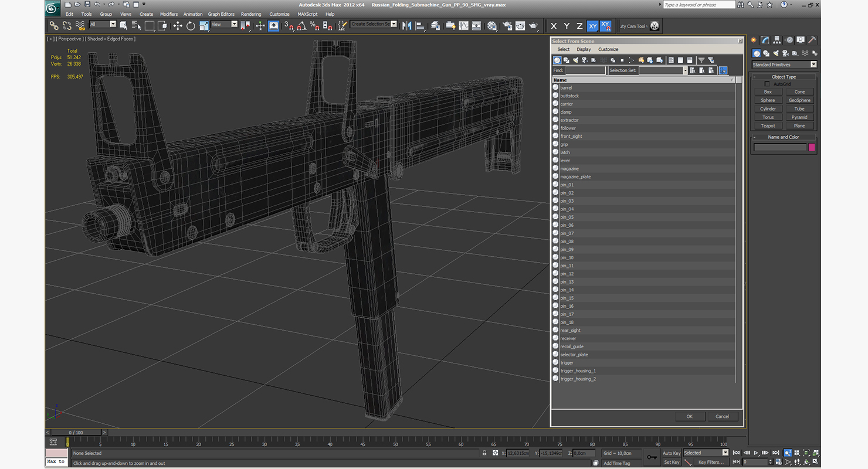Screen dimensions: 868x469
Task: Open the Selected key filter dropdown
Action: pyautogui.click(x=706, y=453)
